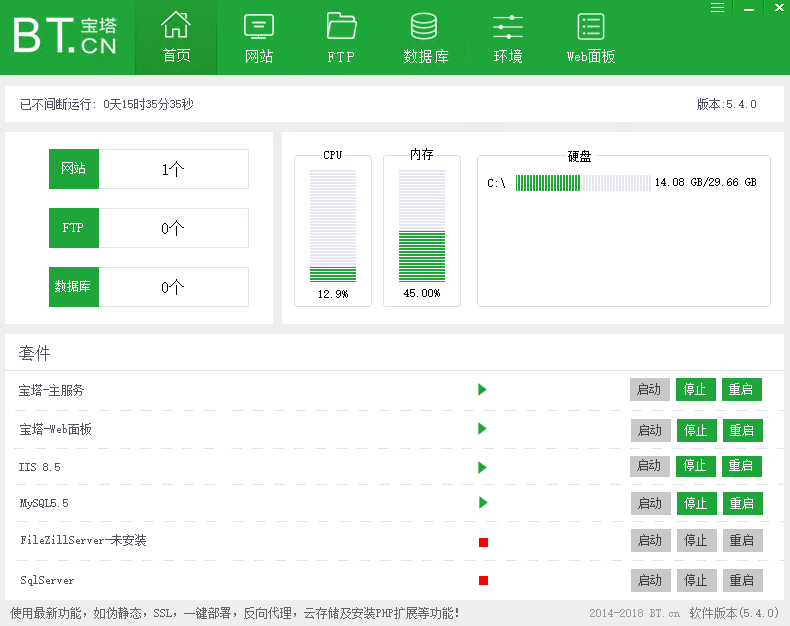This screenshot has width=790, height=626.
Task: Stop the IIS 8.5 service
Action: [x=695, y=466]
